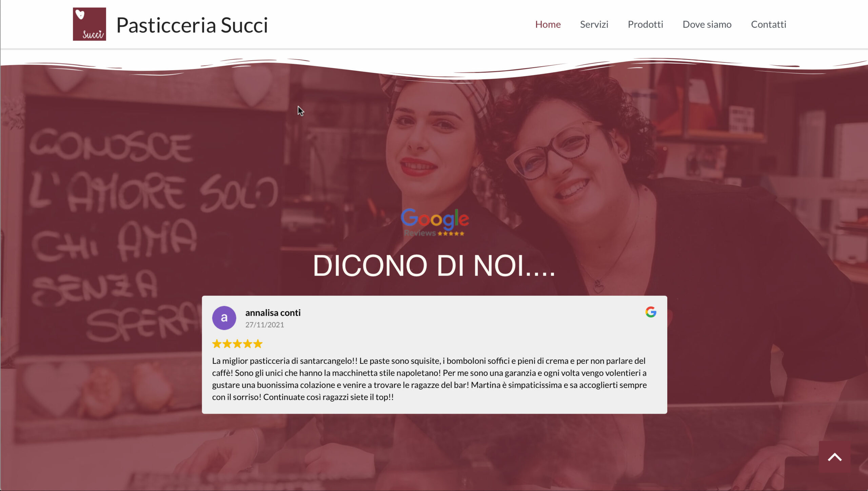Viewport: 868px width, 491px height.
Task: Click the review date 27/11/2021
Action: 264,325
